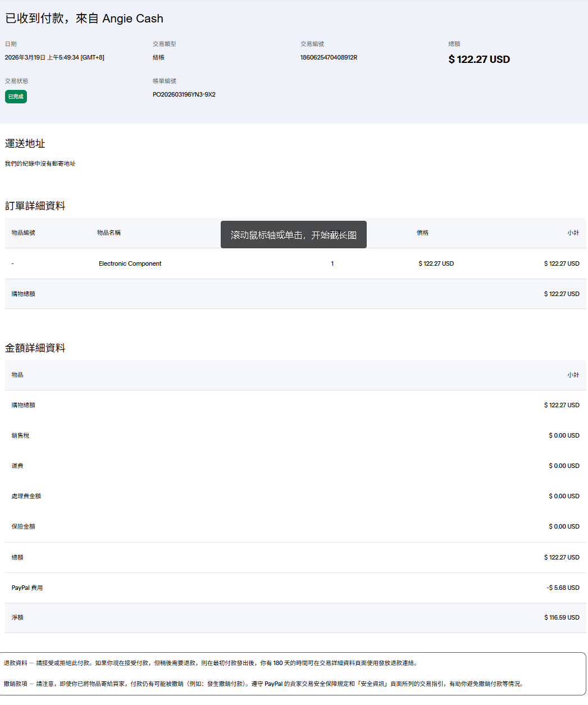Click the payment title mentioning Angie Cash
588x705 pixels.
[84, 19]
